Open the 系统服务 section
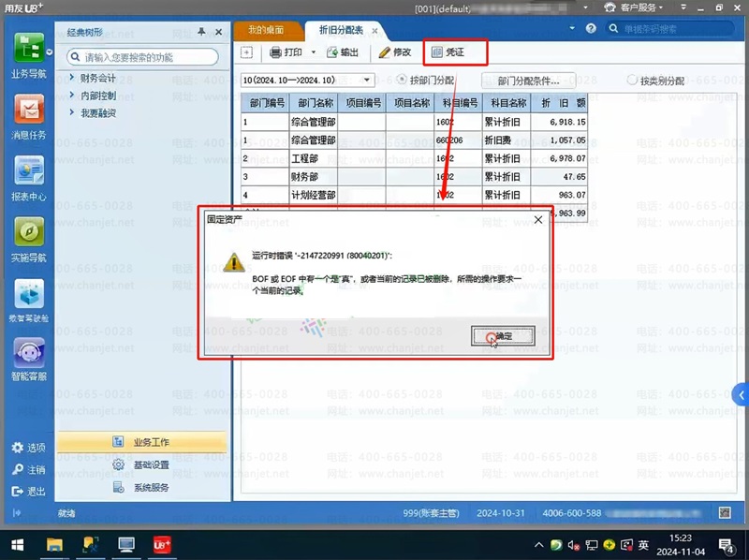 (x=142, y=487)
